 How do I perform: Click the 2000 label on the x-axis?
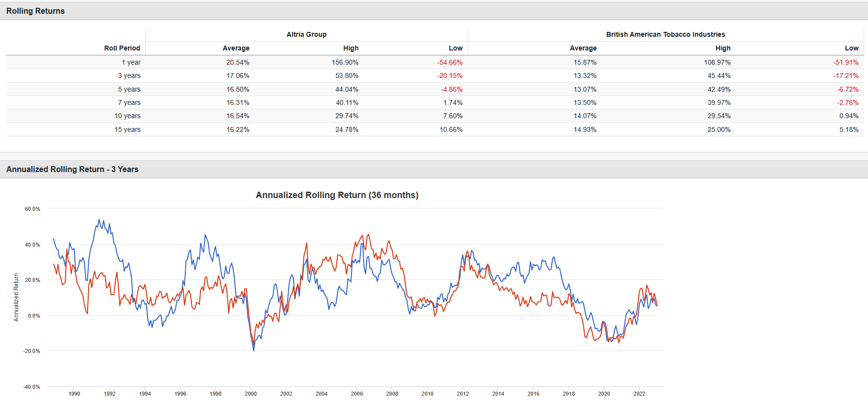point(250,394)
